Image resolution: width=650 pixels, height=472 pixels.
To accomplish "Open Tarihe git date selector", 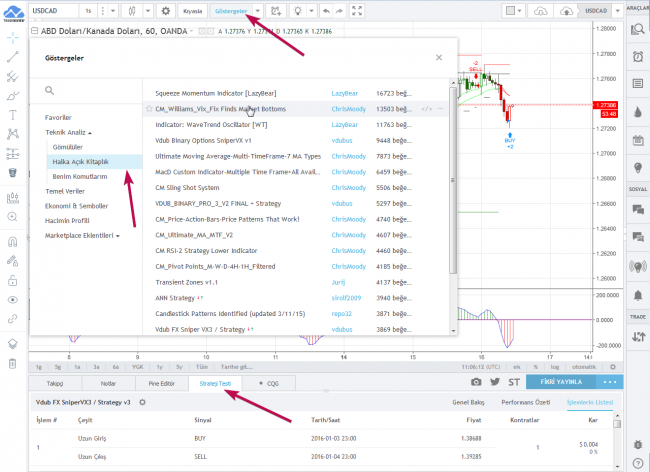I will pyautogui.click(x=236, y=367).
